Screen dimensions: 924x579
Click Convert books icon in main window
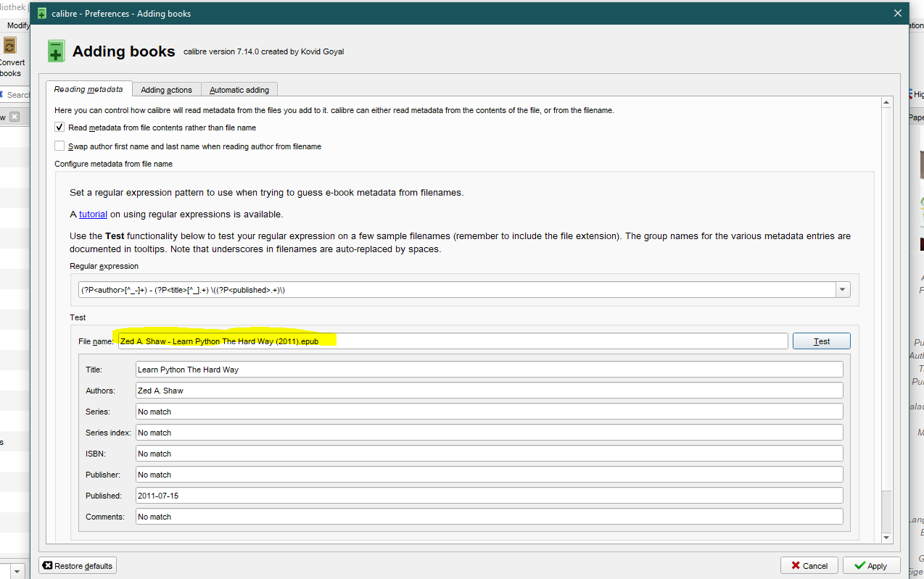(9, 46)
